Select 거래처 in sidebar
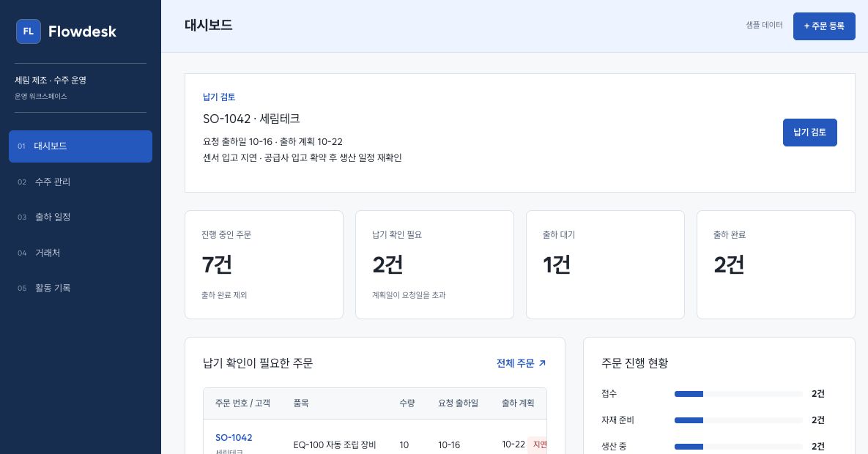The height and width of the screenshot is (454, 868). coord(81,253)
